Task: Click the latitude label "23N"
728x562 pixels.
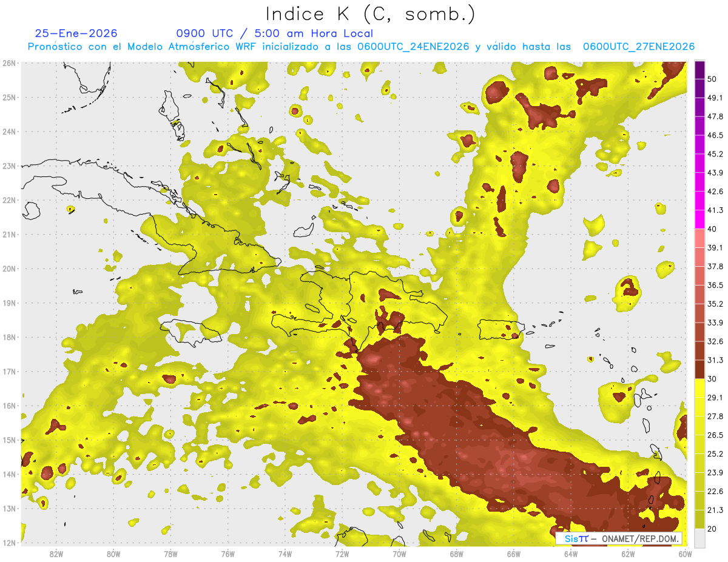Action: 8,166
